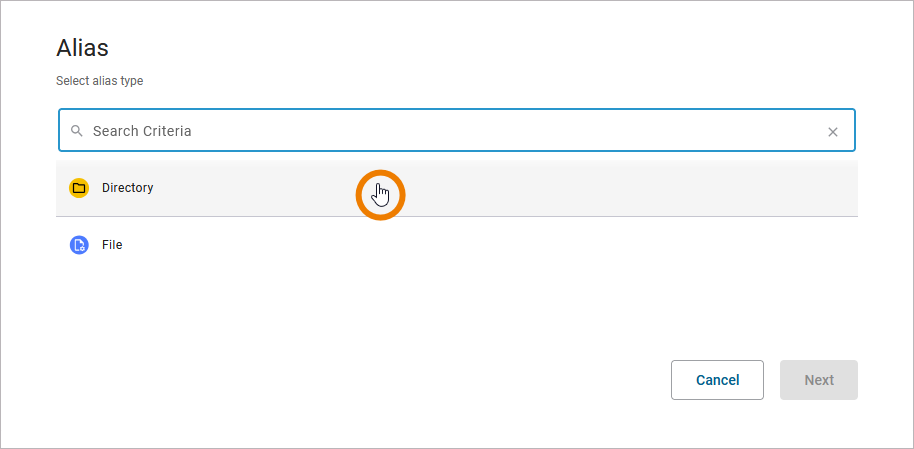The height and width of the screenshot is (449, 914).
Task: Proceed to the next step with Next
Action: click(x=818, y=380)
